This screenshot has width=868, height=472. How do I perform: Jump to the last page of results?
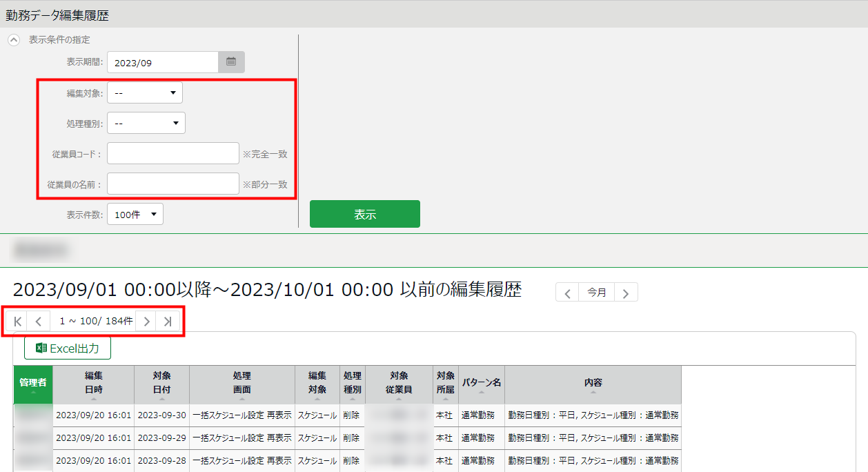click(x=168, y=321)
